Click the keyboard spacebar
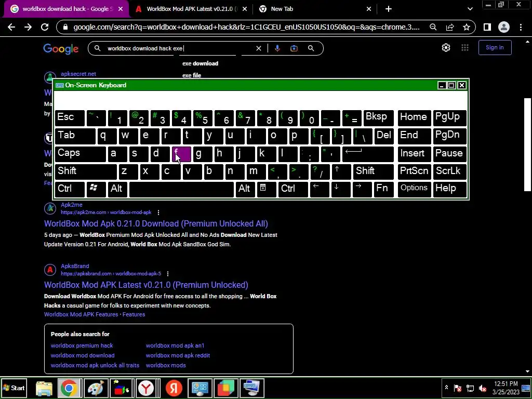Viewport: 532px width, 399px height. [x=181, y=189]
